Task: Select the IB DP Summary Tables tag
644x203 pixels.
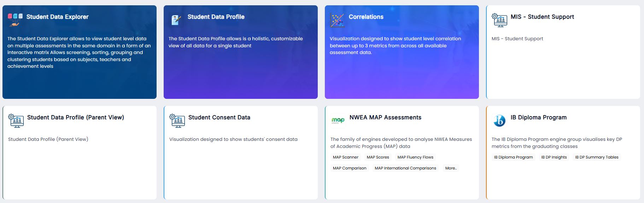Action: pyautogui.click(x=597, y=157)
